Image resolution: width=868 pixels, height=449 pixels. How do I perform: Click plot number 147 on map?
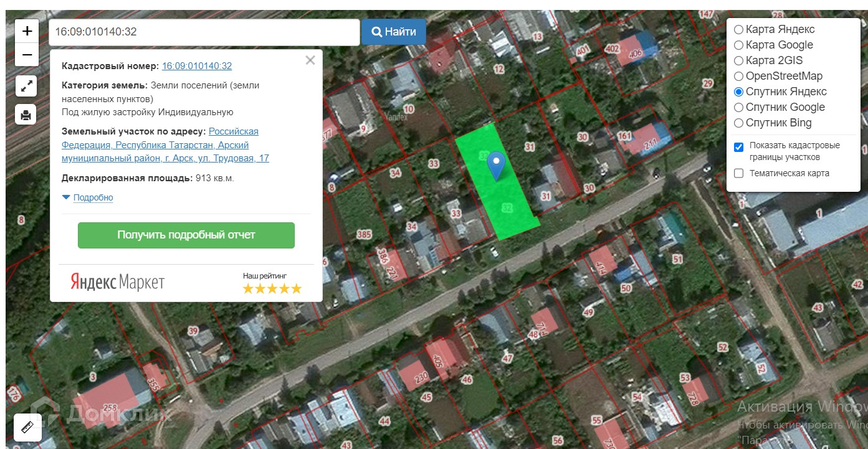(x=706, y=14)
